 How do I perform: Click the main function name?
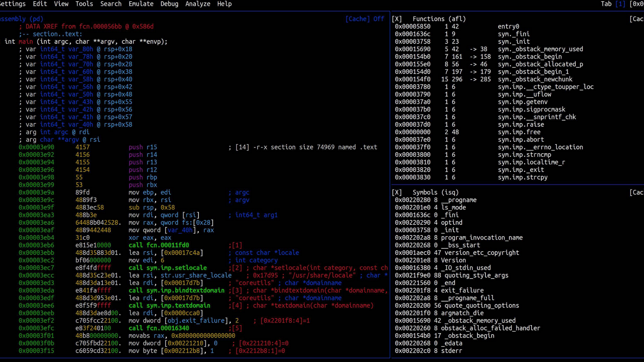click(x=26, y=41)
